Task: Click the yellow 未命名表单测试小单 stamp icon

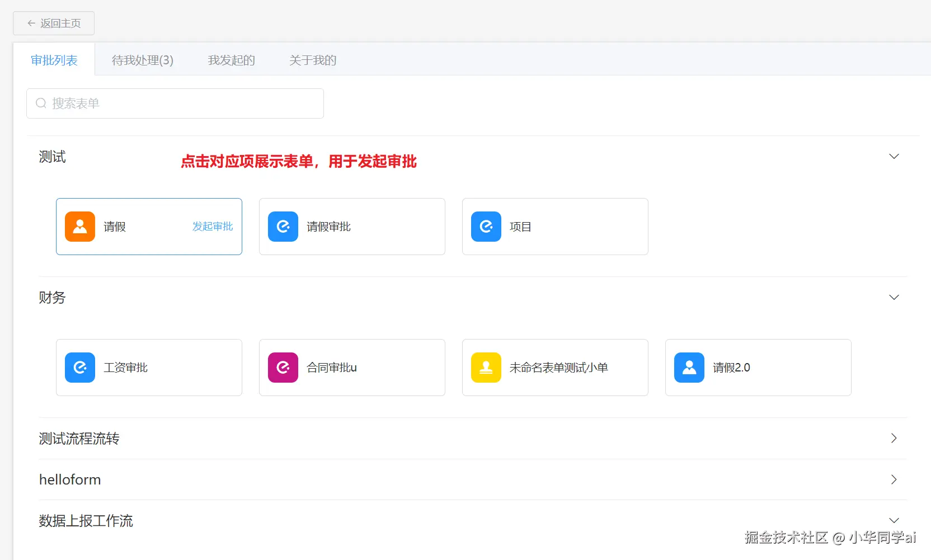Action: (x=486, y=368)
